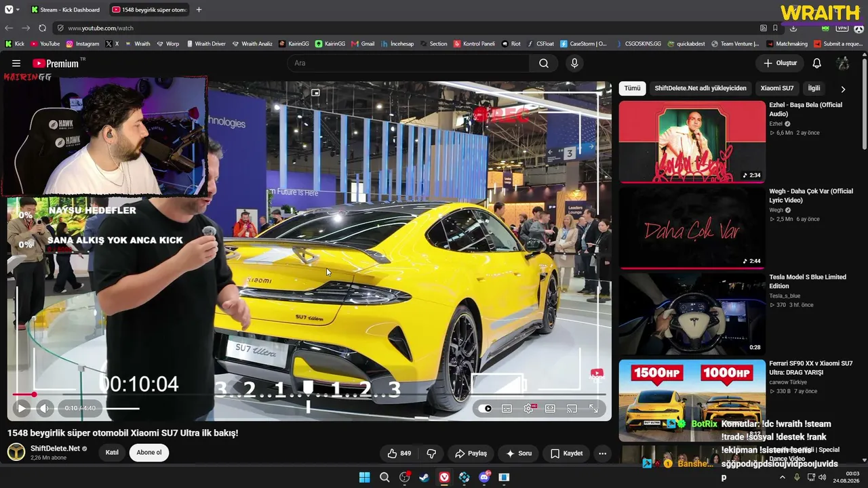Bookmark this page from the address bar
868x488 pixels.
click(775, 28)
